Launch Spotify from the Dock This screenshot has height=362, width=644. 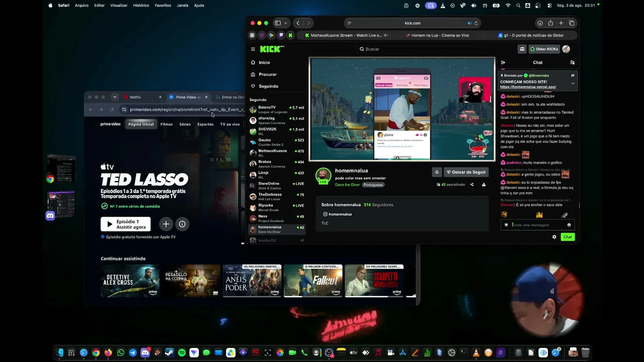point(182,353)
